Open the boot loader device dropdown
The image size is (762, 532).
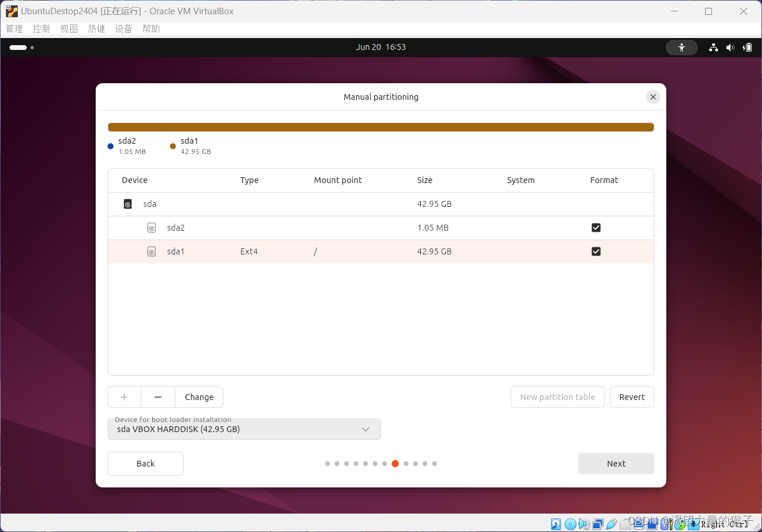pos(244,429)
